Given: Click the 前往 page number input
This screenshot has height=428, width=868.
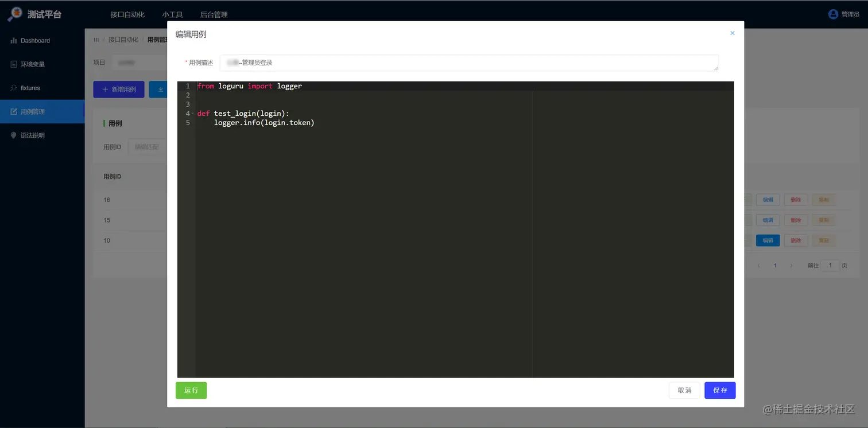Looking at the screenshot, I should (x=830, y=266).
